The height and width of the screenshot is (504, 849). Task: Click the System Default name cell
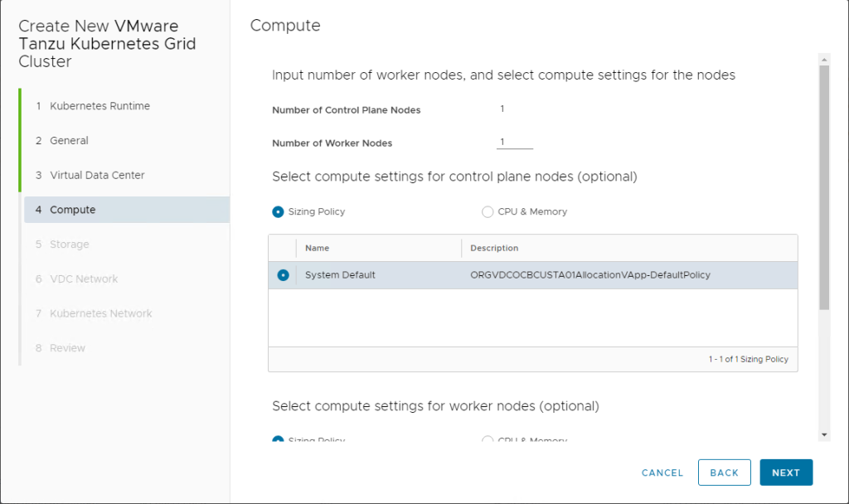(340, 275)
